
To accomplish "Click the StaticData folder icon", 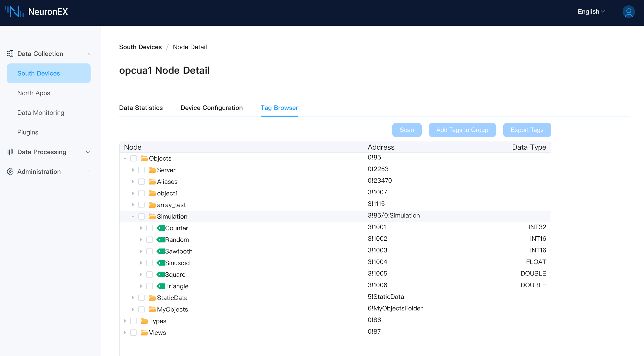I will point(152,298).
